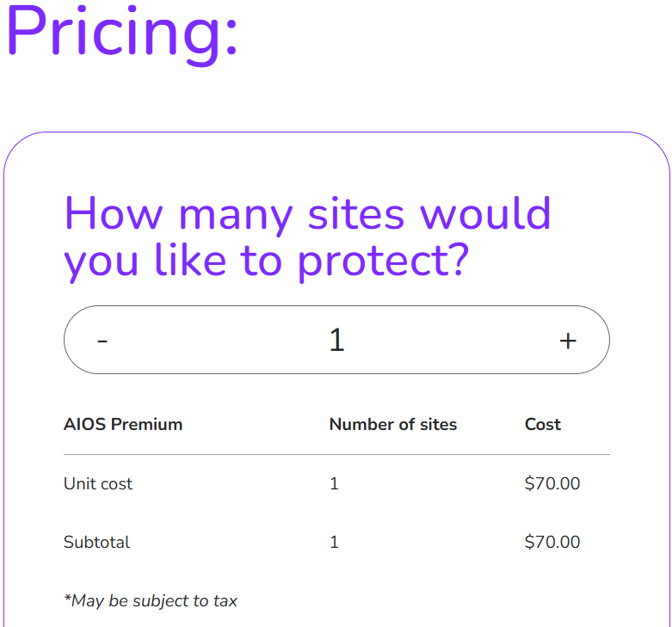The image size is (672, 627).
Task: Click the $70.00 amount in Subtotal row
Action: 552,542
